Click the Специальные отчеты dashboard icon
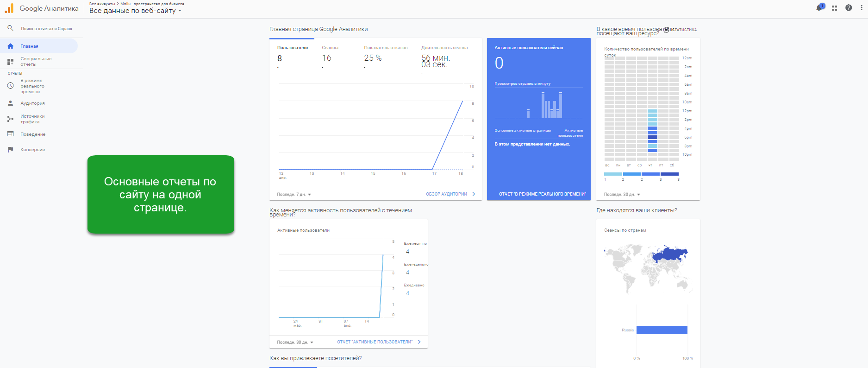Image resolution: width=868 pixels, height=368 pixels. click(x=11, y=62)
